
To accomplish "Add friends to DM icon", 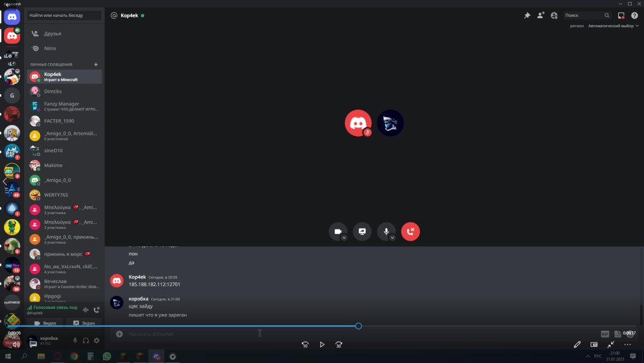I will point(540,15).
